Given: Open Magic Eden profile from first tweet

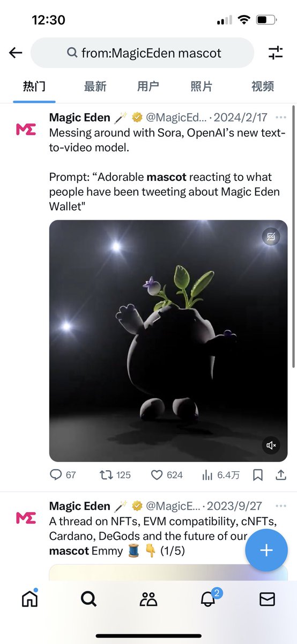Looking at the screenshot, I should coord(26,129).
